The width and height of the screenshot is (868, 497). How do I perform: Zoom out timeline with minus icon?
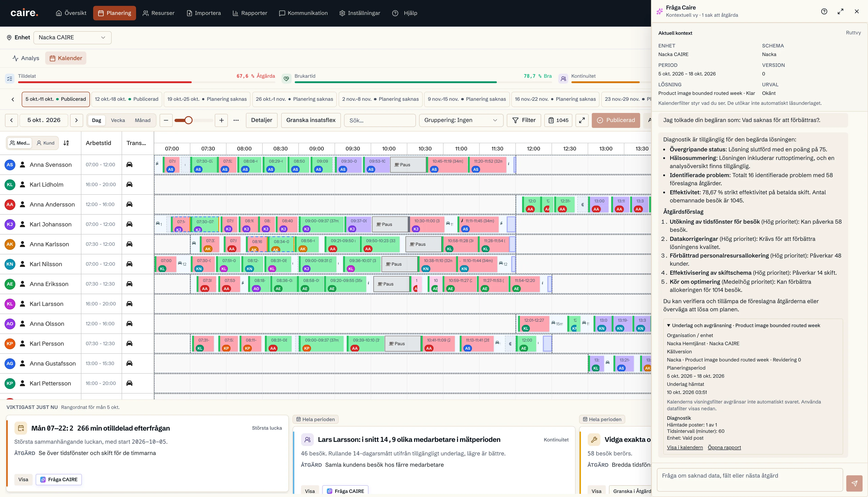(x=166, y=120)
